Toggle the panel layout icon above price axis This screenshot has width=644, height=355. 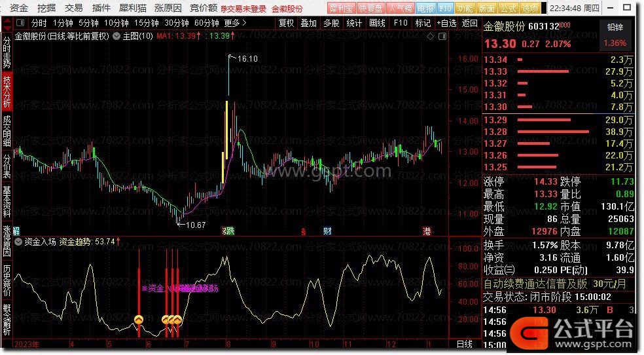coord(442,37)
